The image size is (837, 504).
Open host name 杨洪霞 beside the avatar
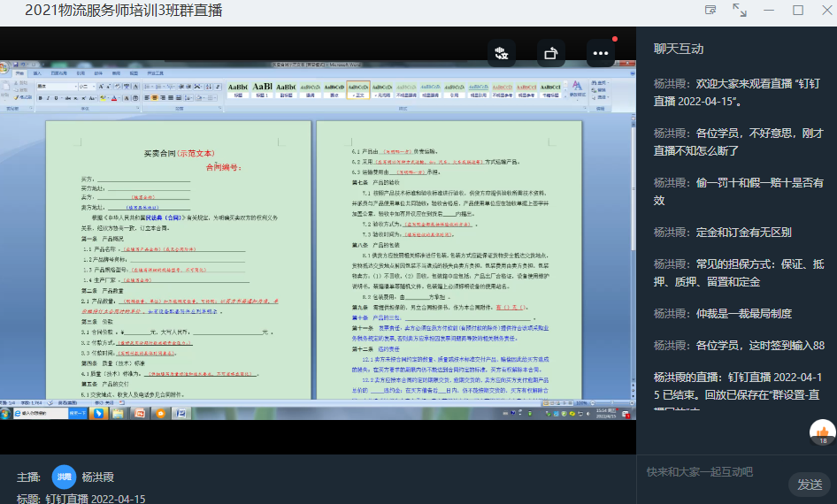(98, 477)
